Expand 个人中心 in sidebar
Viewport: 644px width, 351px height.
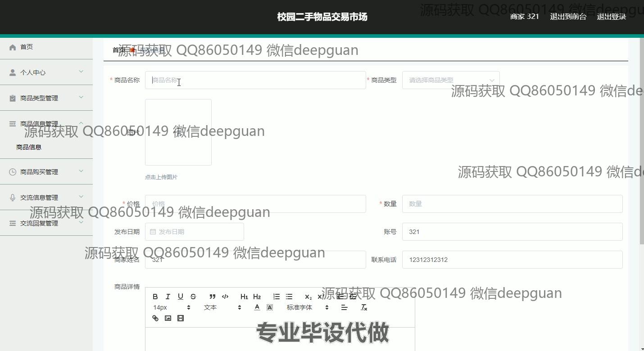(x=46, y=72)
